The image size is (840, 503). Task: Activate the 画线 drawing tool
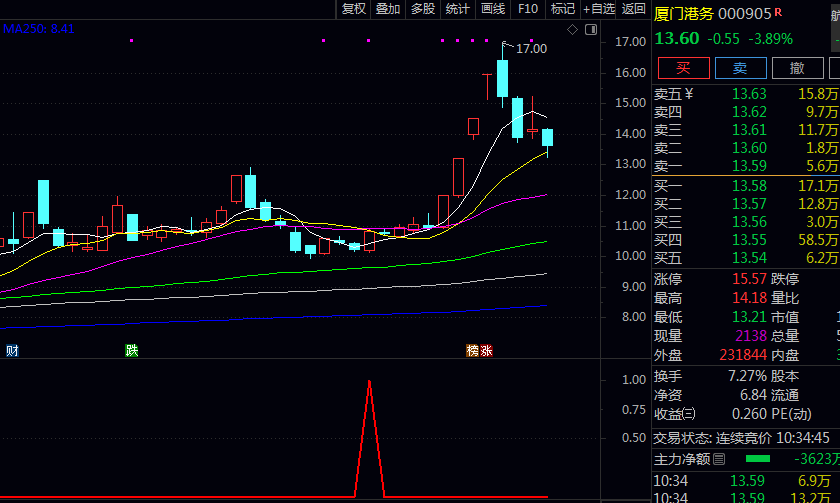coord(493,9)
